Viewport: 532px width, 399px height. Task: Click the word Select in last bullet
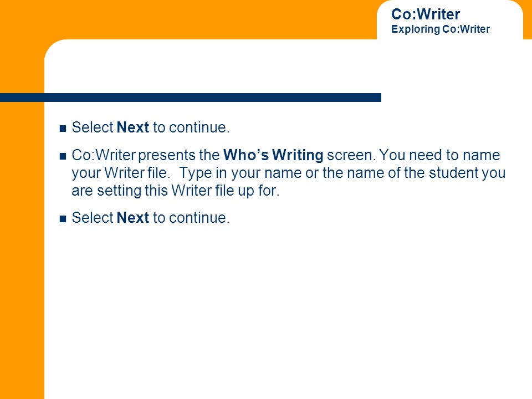click(x=93, y=218)
